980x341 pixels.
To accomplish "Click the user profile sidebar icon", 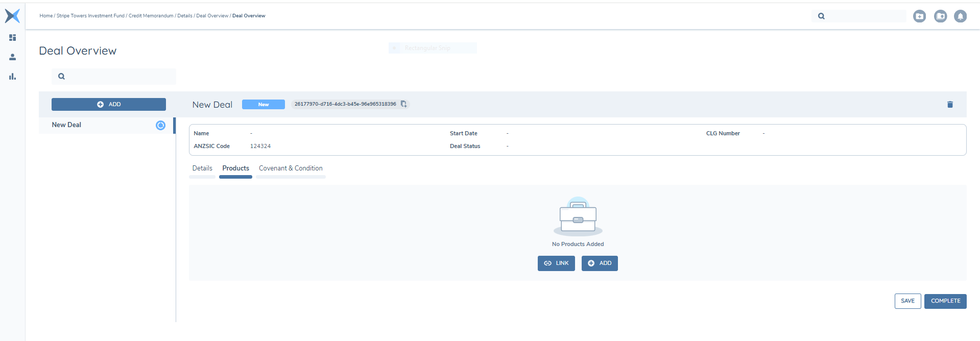I will click(12, 57).
